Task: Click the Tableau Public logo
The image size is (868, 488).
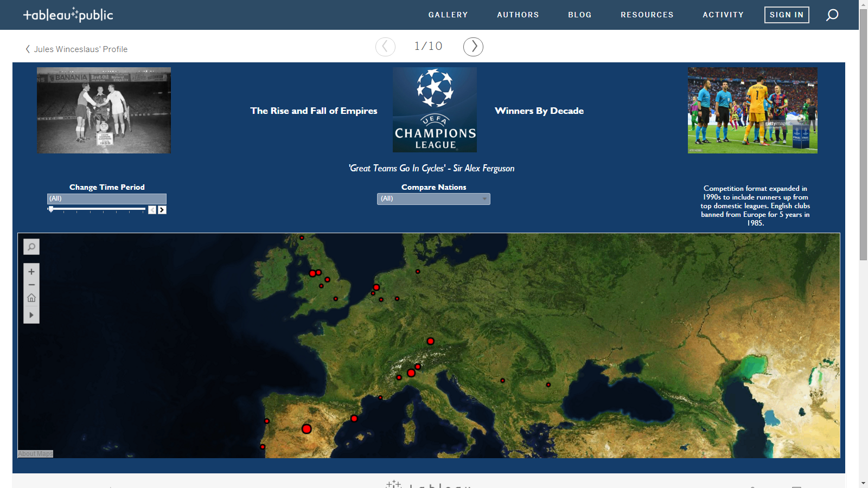Action: point(68,15)
